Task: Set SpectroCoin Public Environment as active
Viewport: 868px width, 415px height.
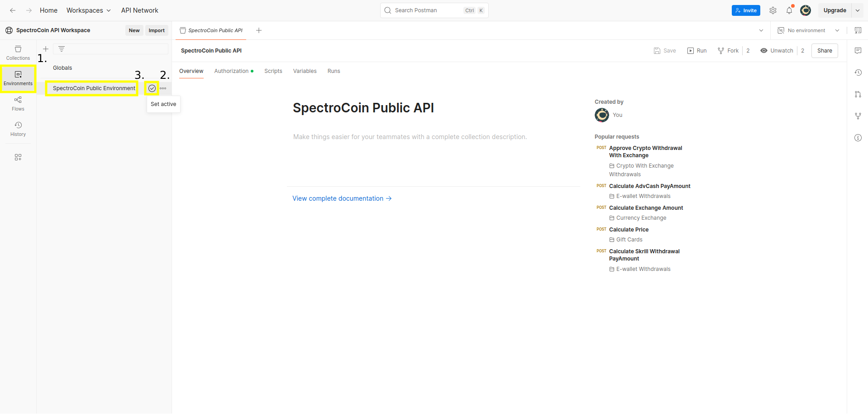Action: click(152, 88)
